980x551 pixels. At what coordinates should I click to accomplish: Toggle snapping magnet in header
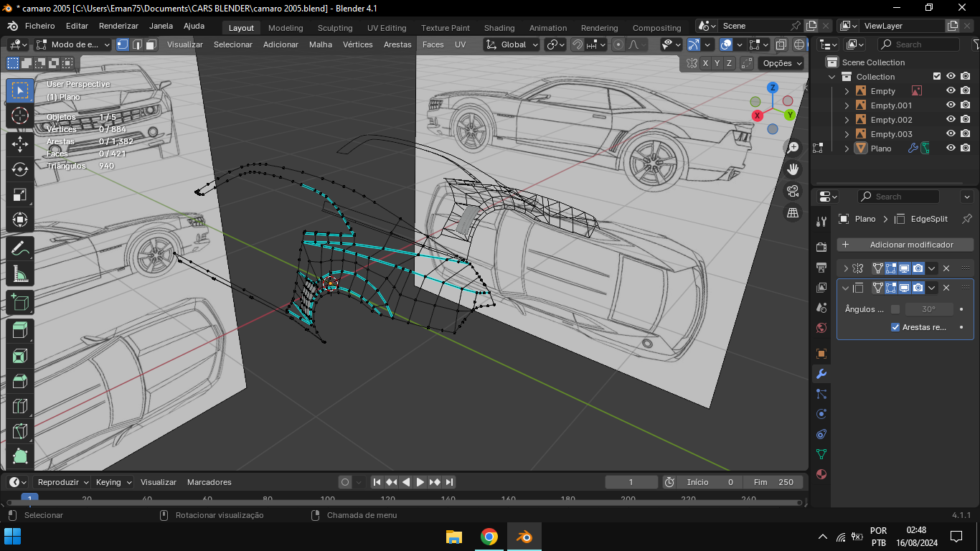point(578,44)
